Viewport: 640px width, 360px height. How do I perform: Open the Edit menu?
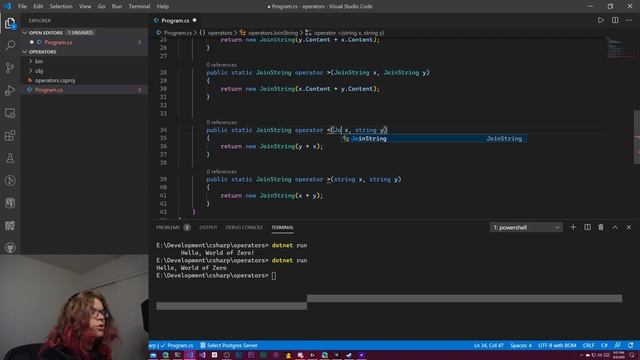(38, 6)
